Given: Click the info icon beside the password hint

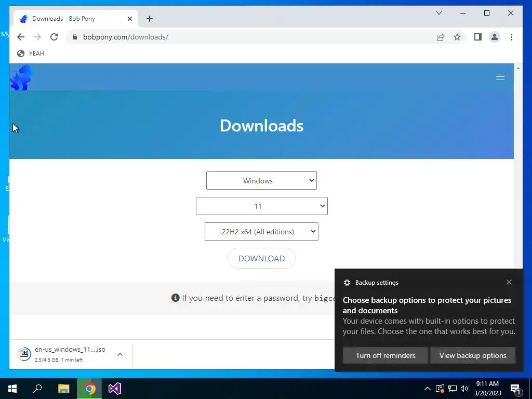Looking at the screenshot, I should [176, 298].
